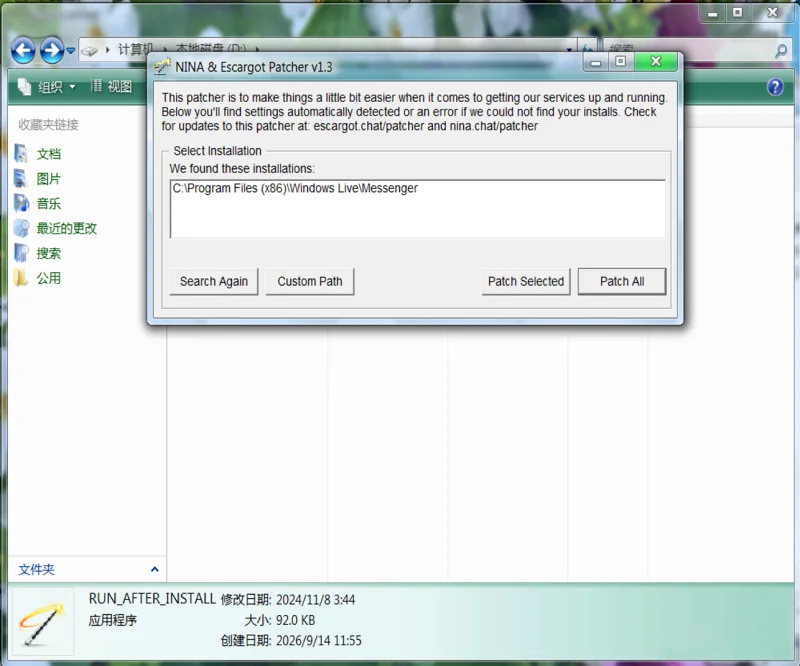Click the modified date 2024/11/8 3:44

click(x=315, y=600)
